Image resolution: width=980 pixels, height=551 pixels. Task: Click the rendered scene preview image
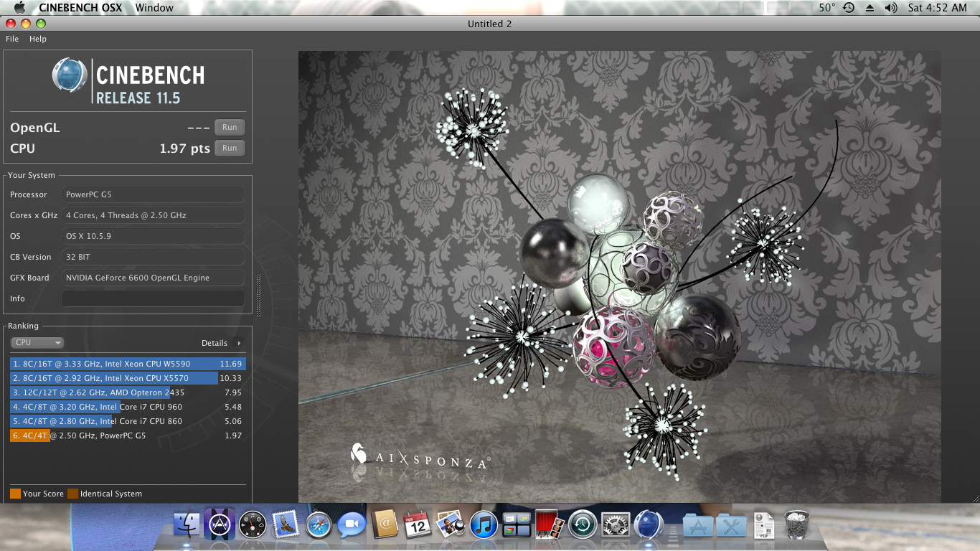620,276
